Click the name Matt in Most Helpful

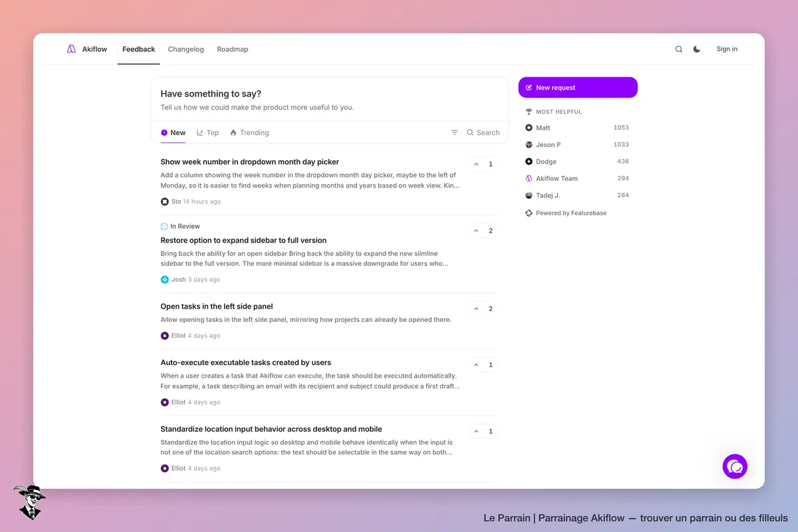coord(543,128)
